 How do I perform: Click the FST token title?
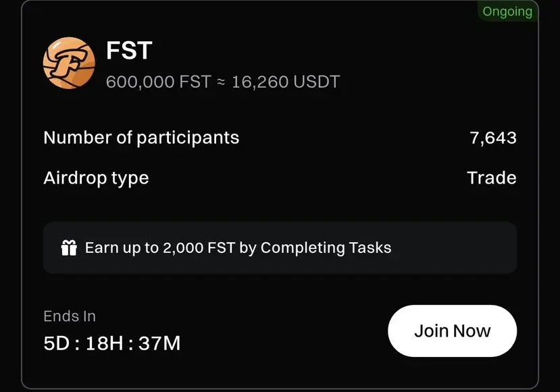pyautogui.click(x=129, y=51)
